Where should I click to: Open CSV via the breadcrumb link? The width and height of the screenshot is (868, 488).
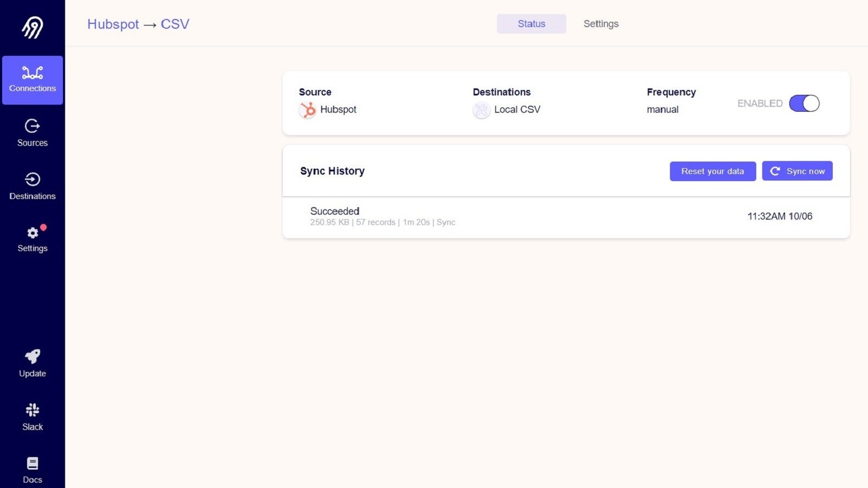tap(175, 24)
